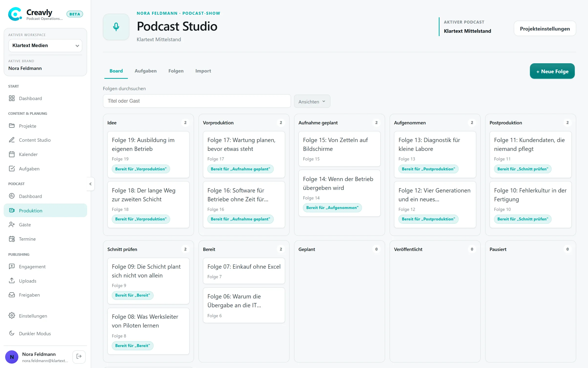Click the Einstellungen gear icon
The image size is (588, 368).
click(12, 316)
